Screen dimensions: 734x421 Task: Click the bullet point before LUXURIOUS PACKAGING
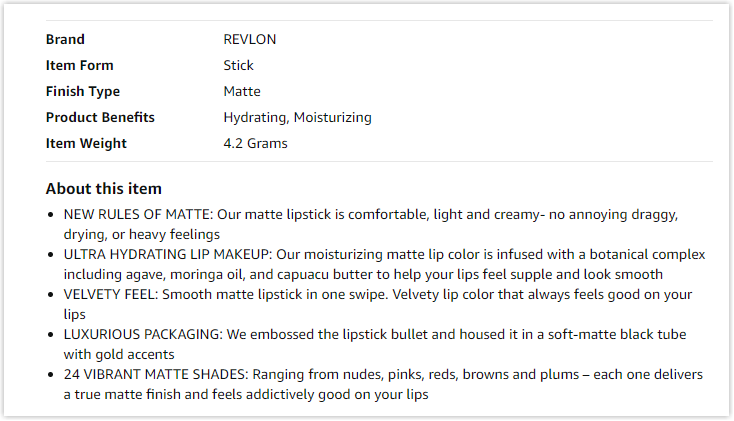click(x=51, y=335)
